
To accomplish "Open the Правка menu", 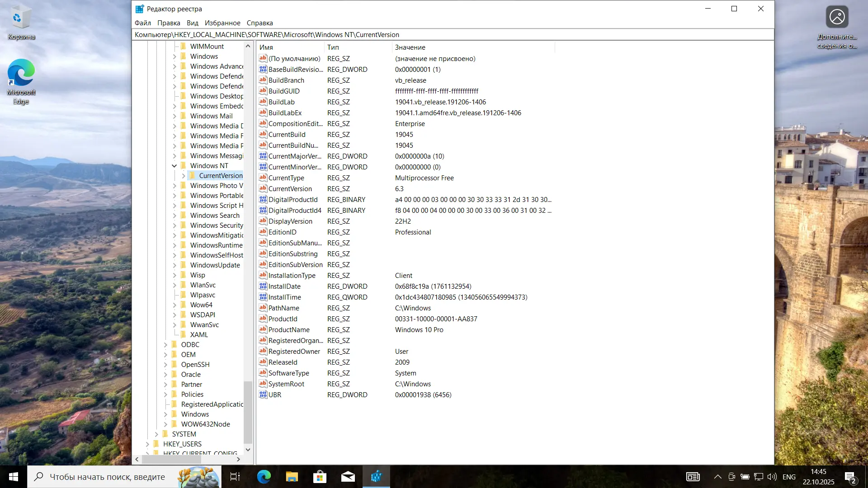I will [169, 23].
